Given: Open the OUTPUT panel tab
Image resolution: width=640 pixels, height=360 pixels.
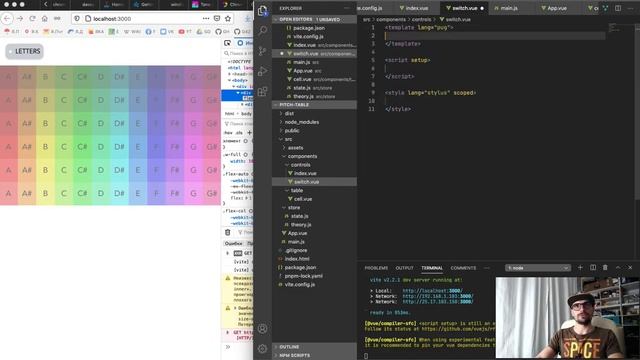Looking at the screenshot, I should (x=404, y=268).
